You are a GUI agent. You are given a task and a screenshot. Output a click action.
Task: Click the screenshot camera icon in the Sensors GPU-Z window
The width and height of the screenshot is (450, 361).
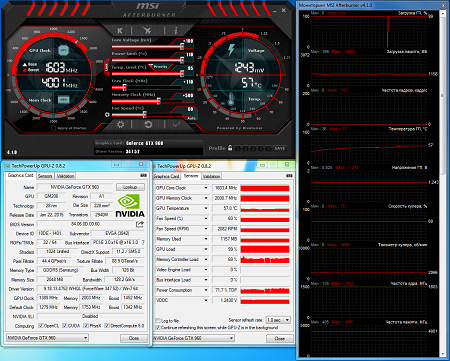click(289, 176)
